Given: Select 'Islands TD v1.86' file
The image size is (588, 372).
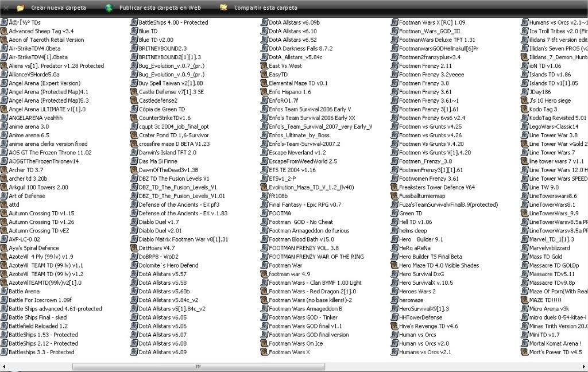Looking at the screenshot, I should [550, 74].
